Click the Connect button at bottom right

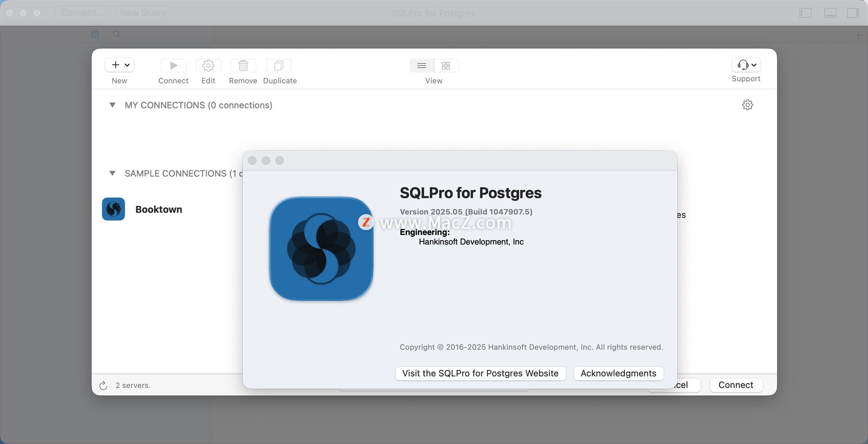click(x=736, y=385)
